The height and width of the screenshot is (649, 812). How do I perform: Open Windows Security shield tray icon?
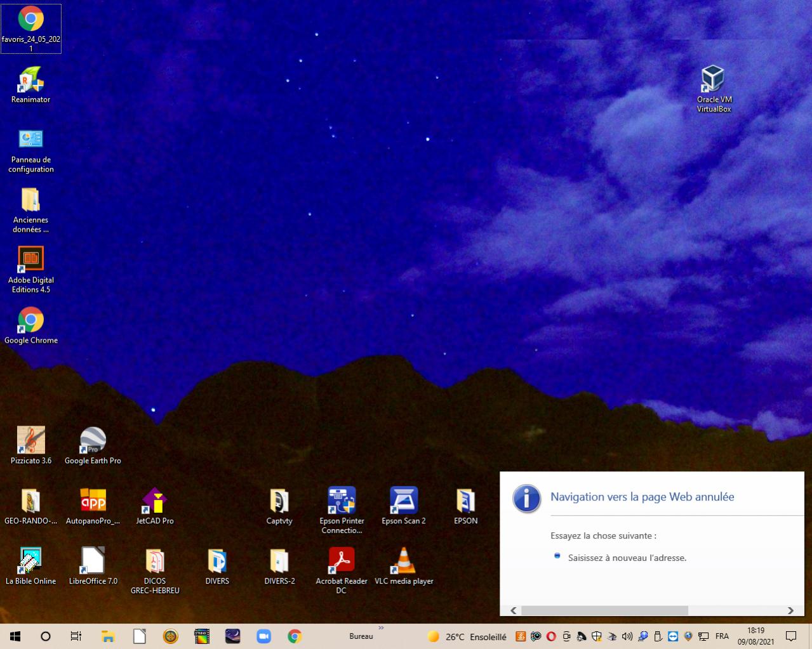tap(597, 636)
